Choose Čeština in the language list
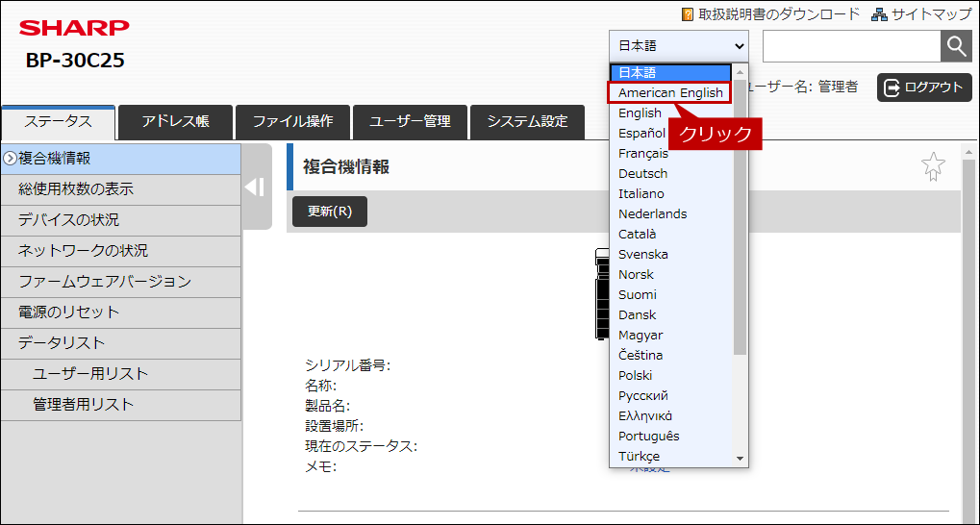 [670, 355]
